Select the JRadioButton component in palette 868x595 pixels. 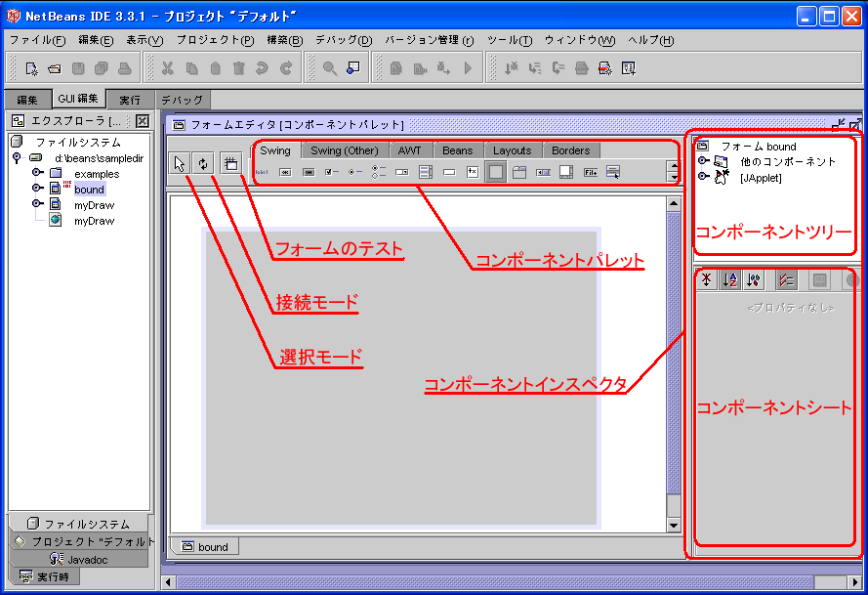pyautogui.click(x=355, y=172)
